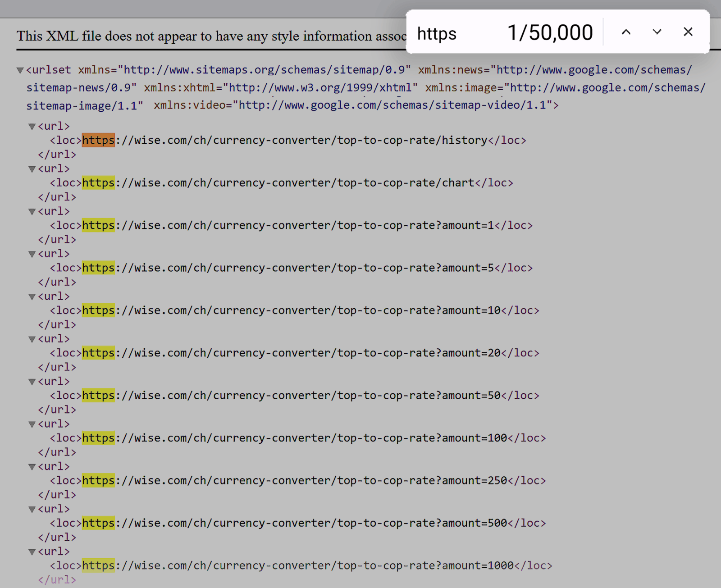Screen dimensions: 721x588
Task: Collapse url node for amount=250
Action: [32, 467]
